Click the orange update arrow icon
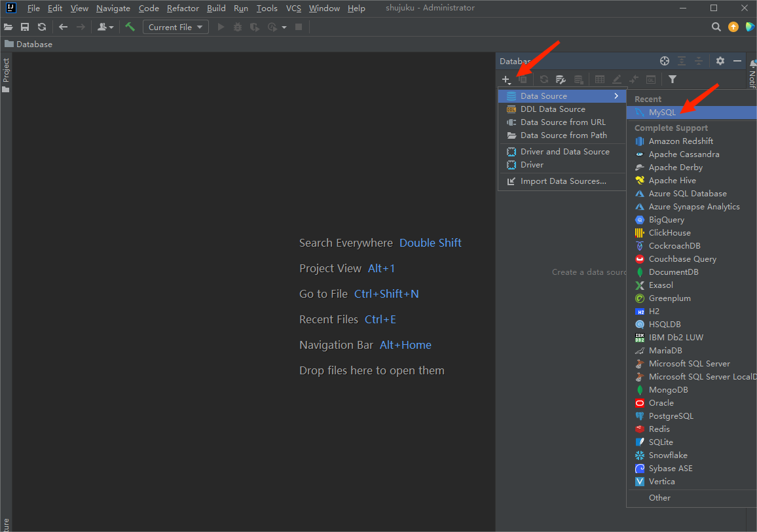The image size is (757, 532). coord(733,27)
